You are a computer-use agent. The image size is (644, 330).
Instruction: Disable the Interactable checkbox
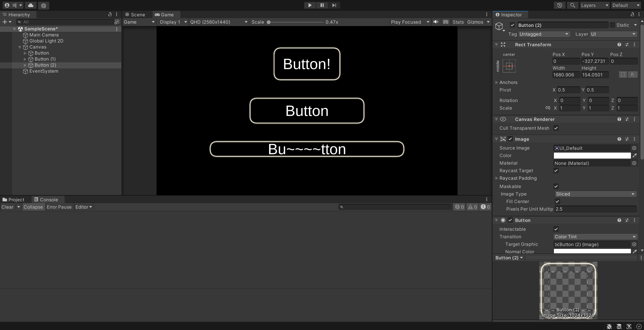pyautogui.click(x=556, y=229)
